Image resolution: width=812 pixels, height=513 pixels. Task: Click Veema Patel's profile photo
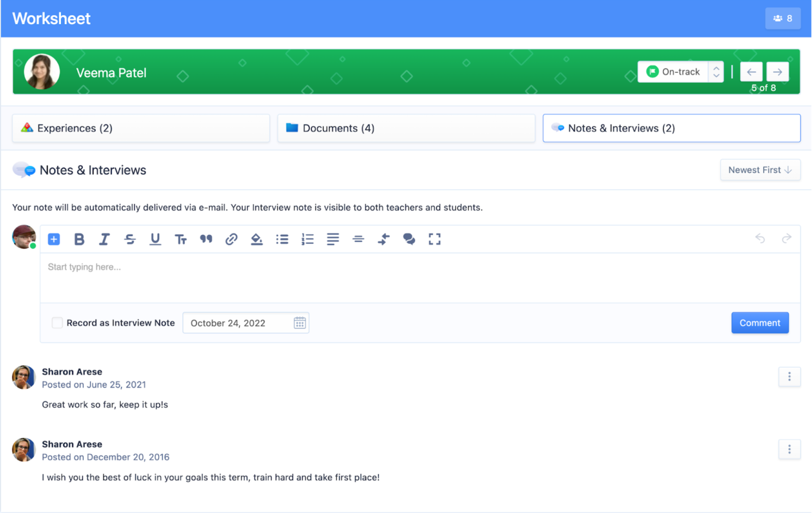tap(42, 72)
